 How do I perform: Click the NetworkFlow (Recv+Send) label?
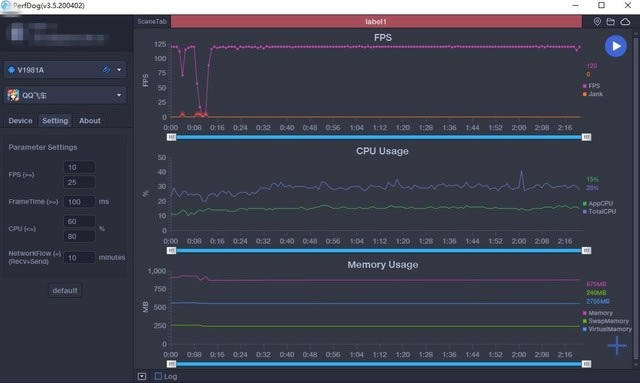[34, 257]
